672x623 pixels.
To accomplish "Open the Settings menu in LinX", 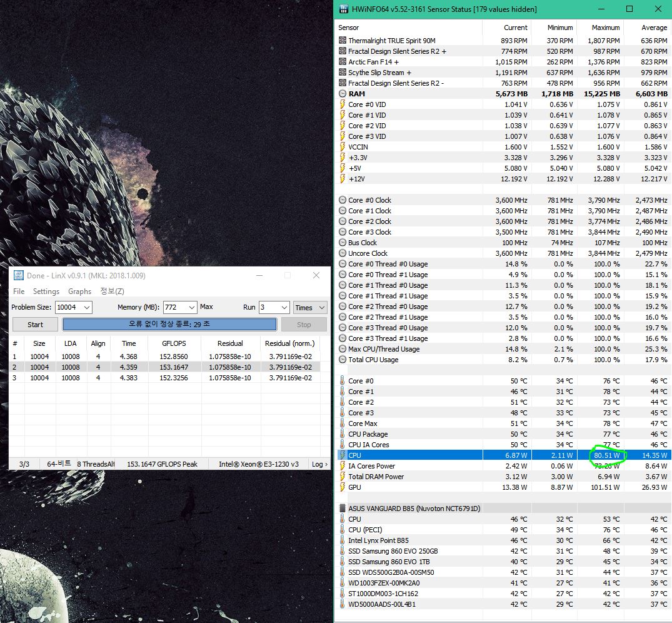I will point(46,291).
